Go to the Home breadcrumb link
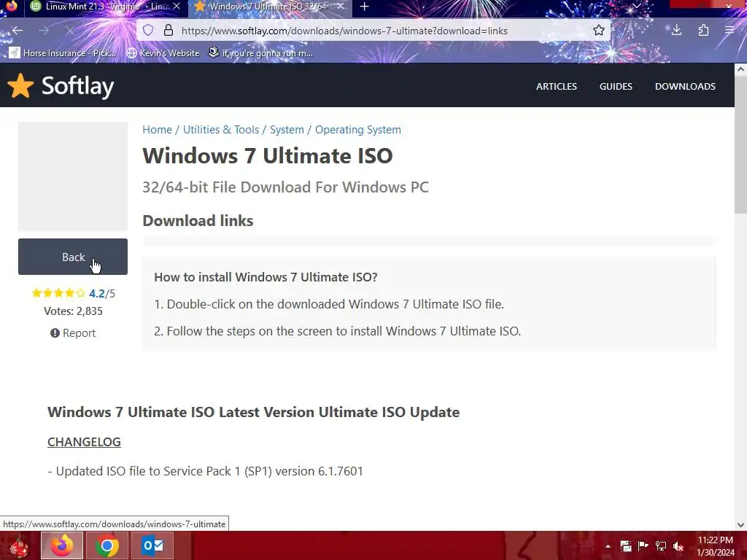Viewport: 747px width, 560px height. (x=158, y=130)
